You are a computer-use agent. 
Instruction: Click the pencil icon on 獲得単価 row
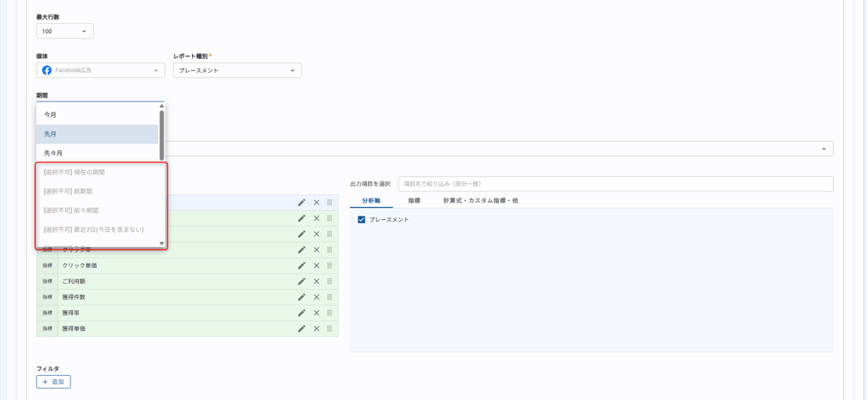coord(301,329)
